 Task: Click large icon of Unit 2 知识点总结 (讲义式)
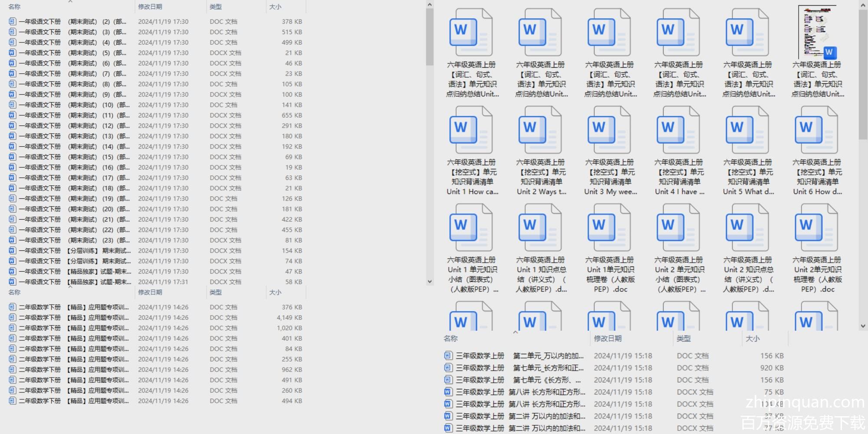(747, 227)
